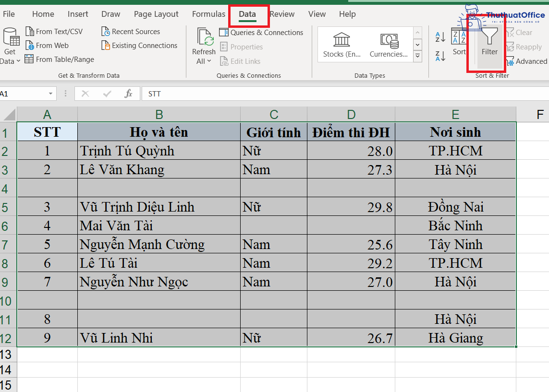Switch to the Draw tab
Viewport: 549px width, 392px height.
(x=110, y=14)
